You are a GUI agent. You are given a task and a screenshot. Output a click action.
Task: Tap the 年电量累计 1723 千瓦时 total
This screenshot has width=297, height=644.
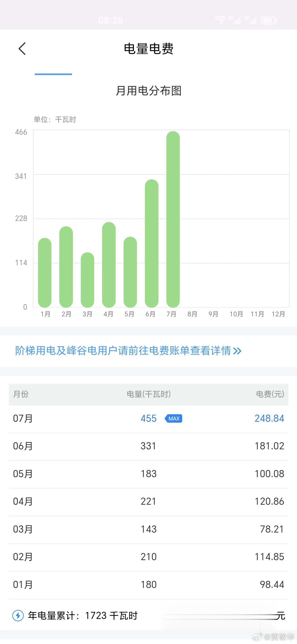(83, 616)
